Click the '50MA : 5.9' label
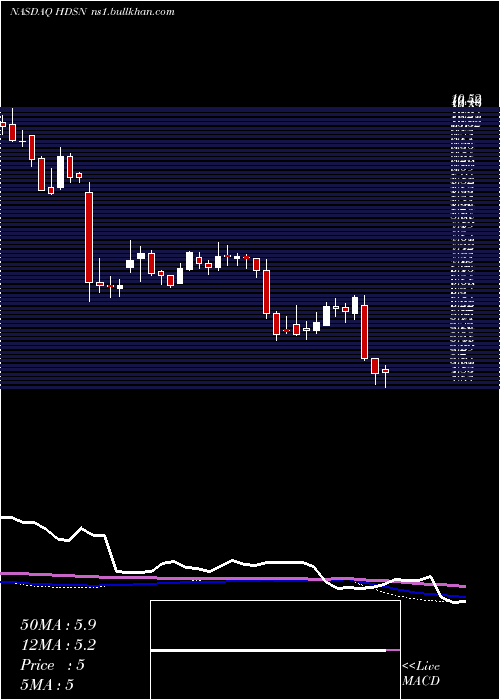The height and width of the screenshot is (700, 500). click(x=58, y=625)
